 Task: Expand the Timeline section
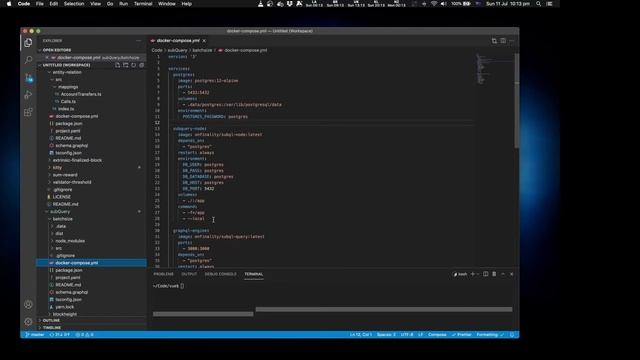pos(51,327)
